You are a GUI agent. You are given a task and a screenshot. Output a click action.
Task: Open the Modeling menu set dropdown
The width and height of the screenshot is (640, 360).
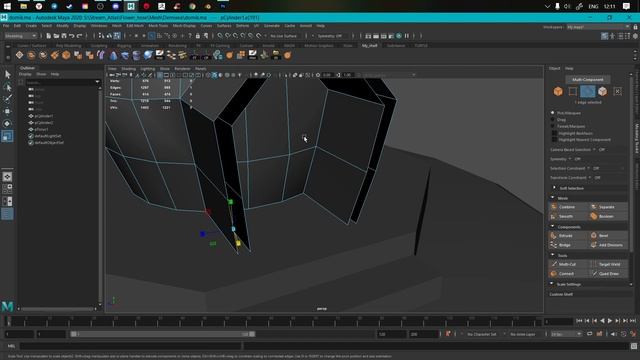[x=20, y=36]
